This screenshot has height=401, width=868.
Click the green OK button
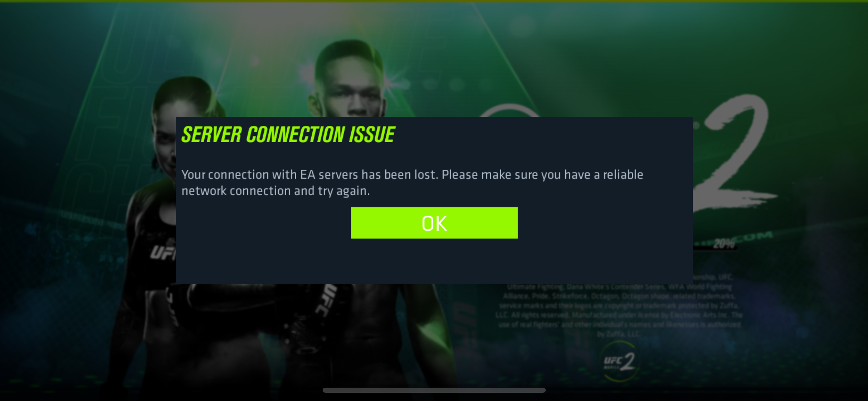click(x=434, y=223)
